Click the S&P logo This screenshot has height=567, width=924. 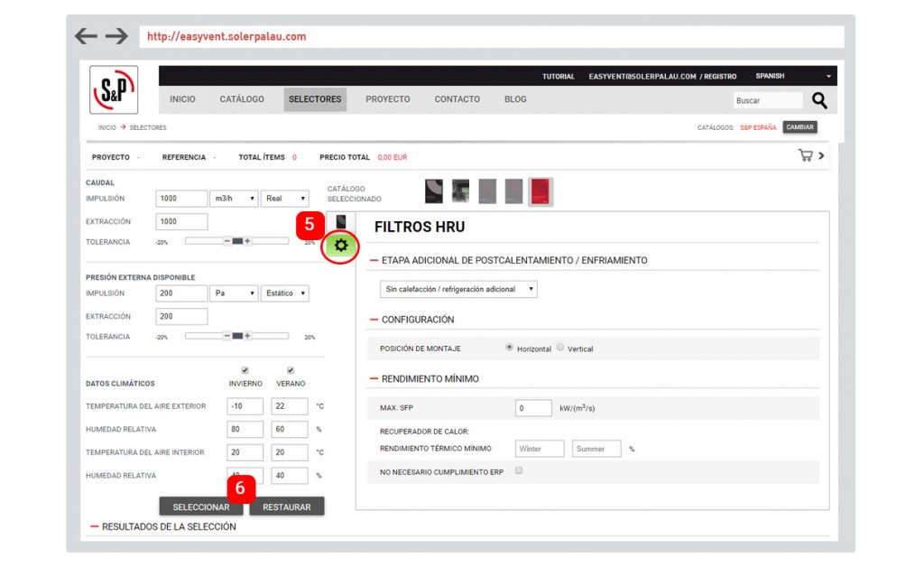[x=114, y=89]
